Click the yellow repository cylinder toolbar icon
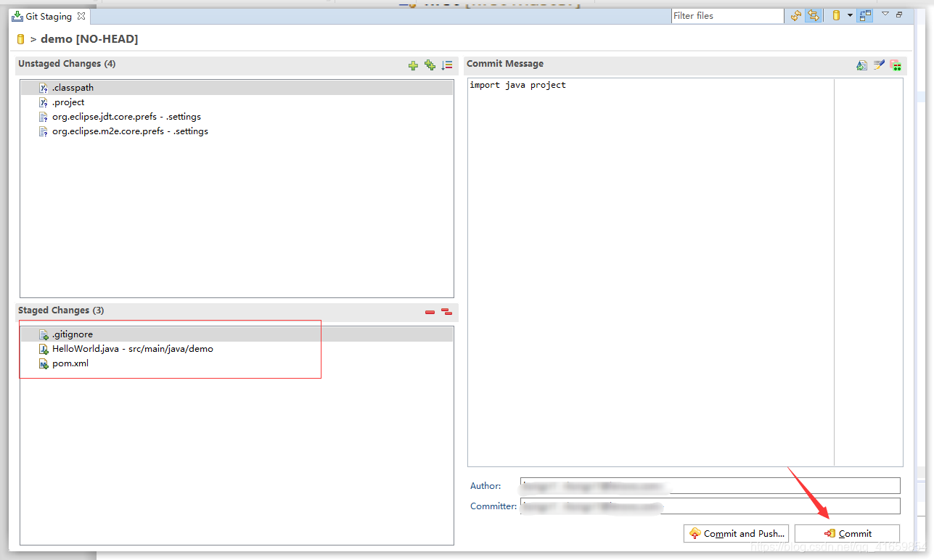934x560 pixels. tap(836, 15)
